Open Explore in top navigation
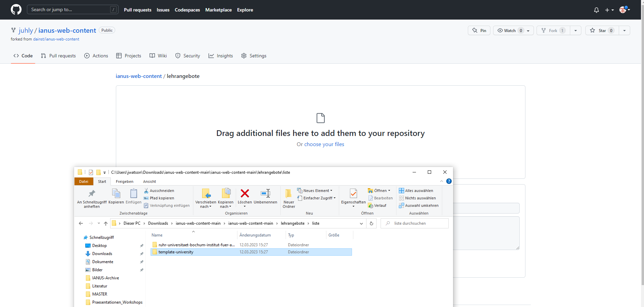This screenshot has height=307, width=644. [x=245, y=10]
